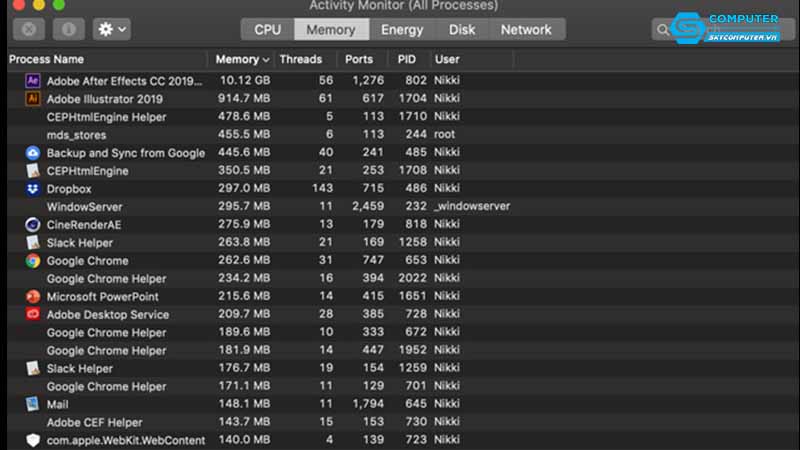This screenshot has width=800, height=450.
Task: Click the Google Chrome process icon
Action: pos(32,261)
